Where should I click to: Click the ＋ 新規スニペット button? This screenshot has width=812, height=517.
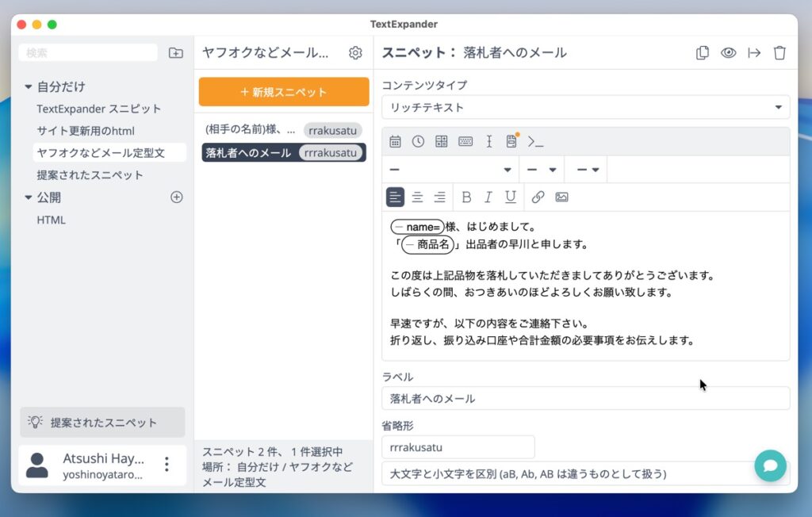[x=283, y=92]
